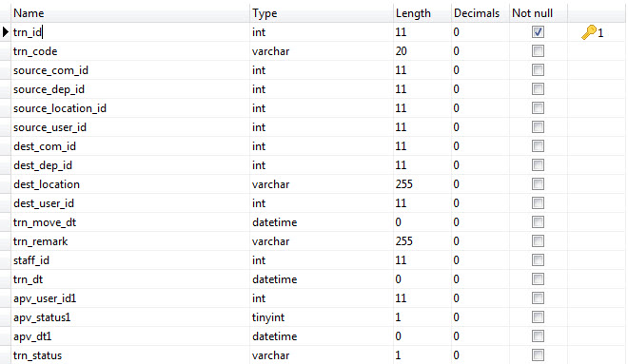628x364 pixels.
Task: Select the trn_code name cell
Action: (130, 50)
